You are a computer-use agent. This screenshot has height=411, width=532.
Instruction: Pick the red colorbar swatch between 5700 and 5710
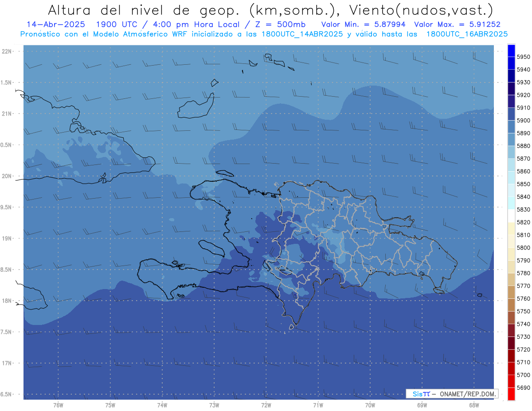pyautogui.click(x=511, y=368)
